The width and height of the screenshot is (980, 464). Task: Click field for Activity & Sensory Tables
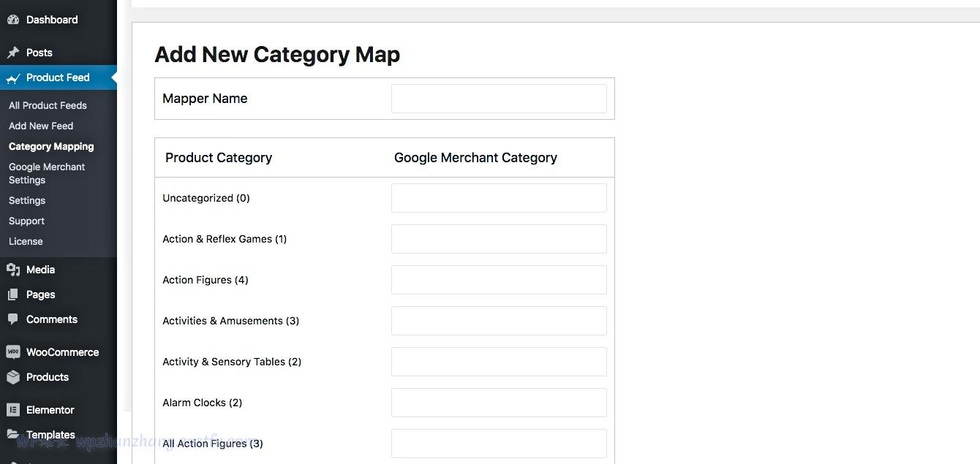coord(499,362)
